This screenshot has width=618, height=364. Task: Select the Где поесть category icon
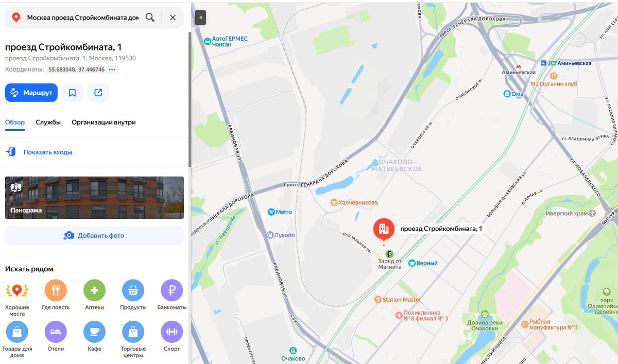pyautogui.click(x=56, y=290)
